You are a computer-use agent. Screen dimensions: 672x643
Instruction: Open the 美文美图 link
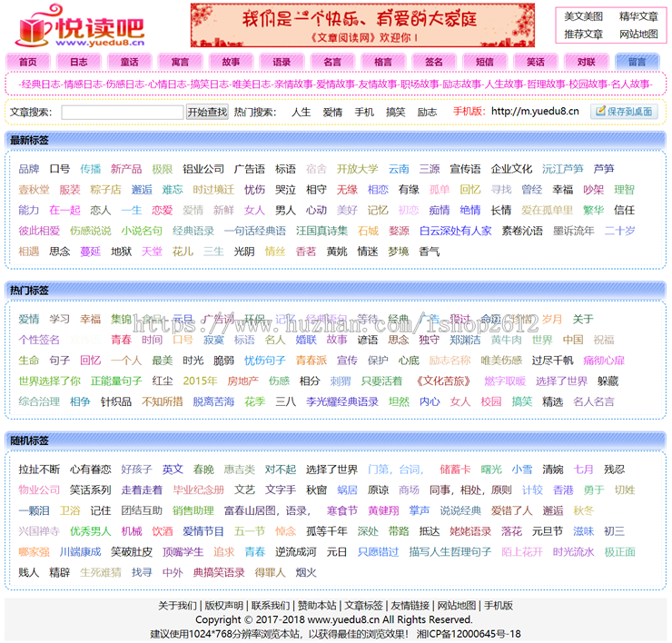click(x=583, y=16)
